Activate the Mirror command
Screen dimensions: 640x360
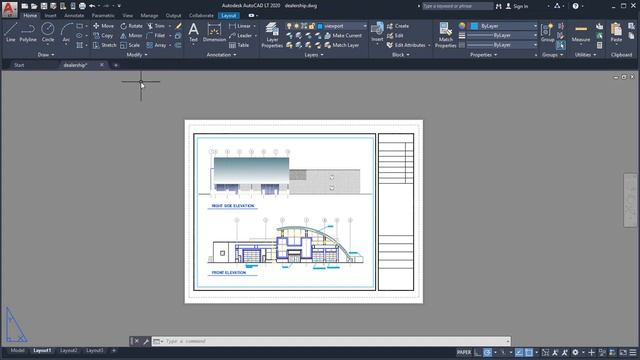(x=131, y=36)
